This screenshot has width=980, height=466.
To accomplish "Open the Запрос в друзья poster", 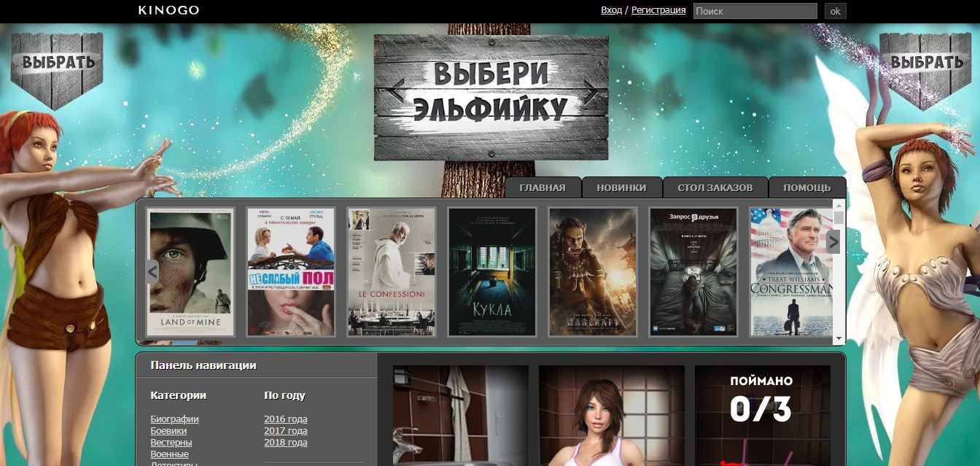I will click(693, 272).
